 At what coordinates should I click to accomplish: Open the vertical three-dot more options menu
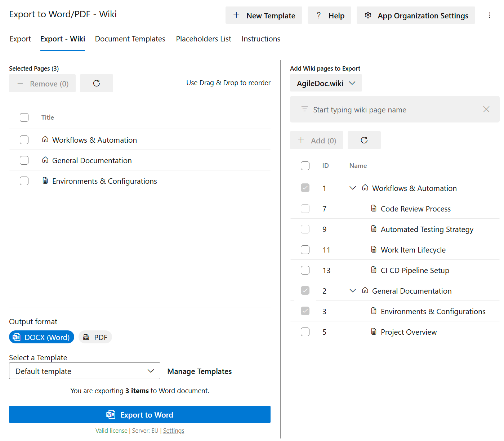(x=489, y=15)
